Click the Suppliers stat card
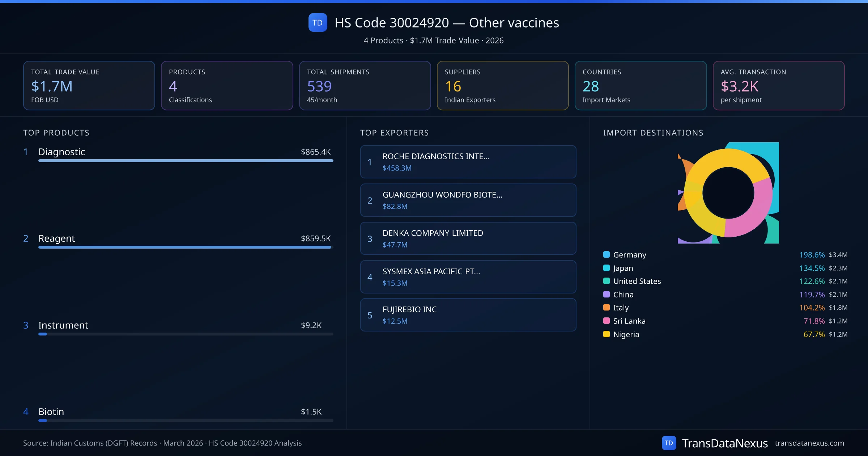Viewport: 868px width, 456px height. pyautogui.click(x=502, y=85)
